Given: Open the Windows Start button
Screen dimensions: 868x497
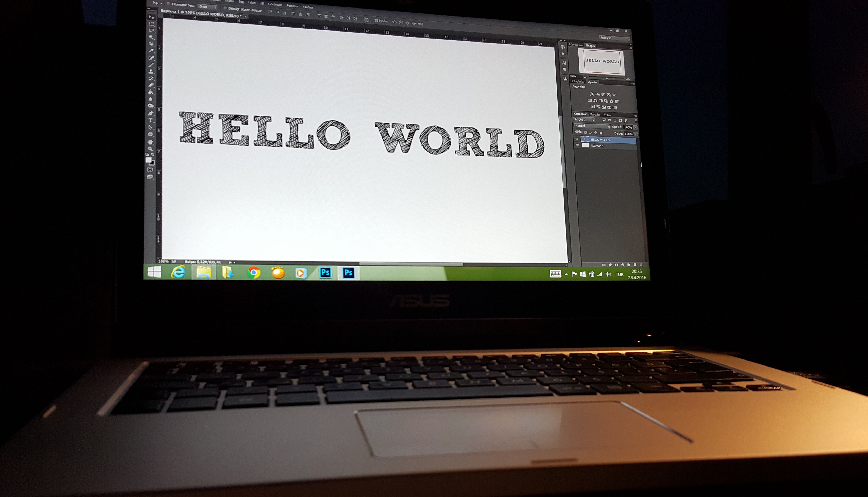Looking at the screenshot, I should point(155,272).
